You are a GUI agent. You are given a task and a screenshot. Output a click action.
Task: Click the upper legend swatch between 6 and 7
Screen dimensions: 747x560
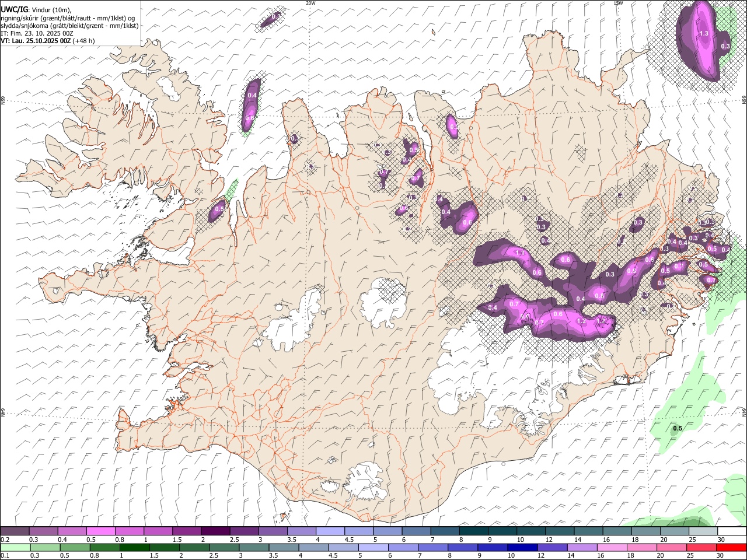416,531
